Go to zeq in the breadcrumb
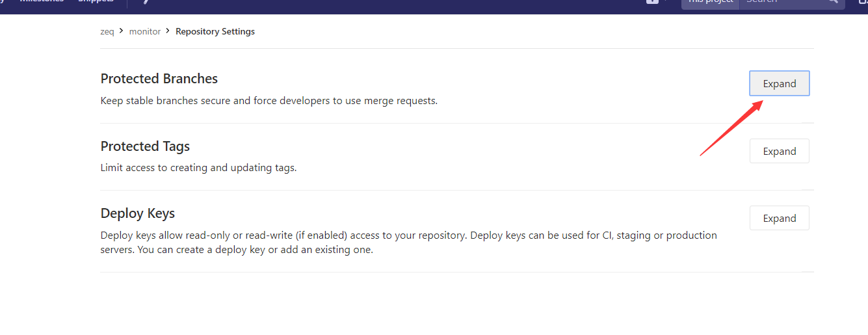This screenshot has height=335, width=868. [x=107, y=31]
